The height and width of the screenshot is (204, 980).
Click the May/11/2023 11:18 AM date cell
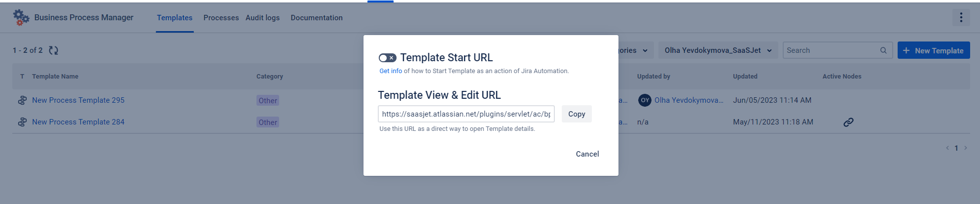[x=773, y=122]
